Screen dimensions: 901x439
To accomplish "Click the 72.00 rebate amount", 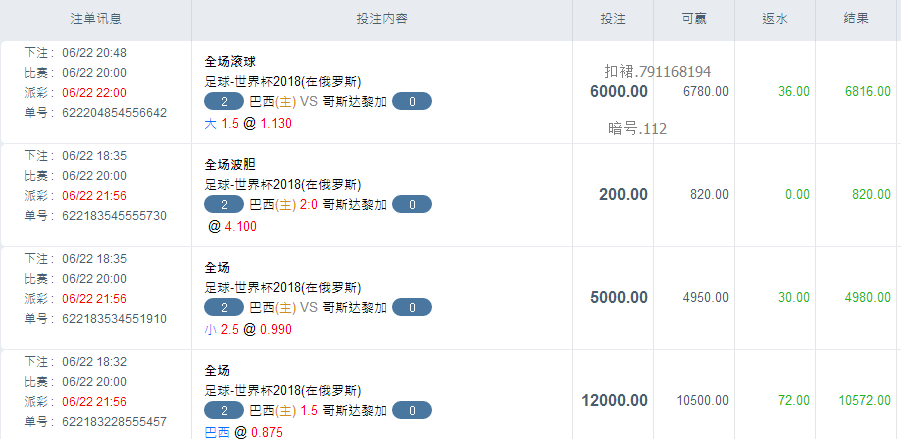I will pos(794,400).
